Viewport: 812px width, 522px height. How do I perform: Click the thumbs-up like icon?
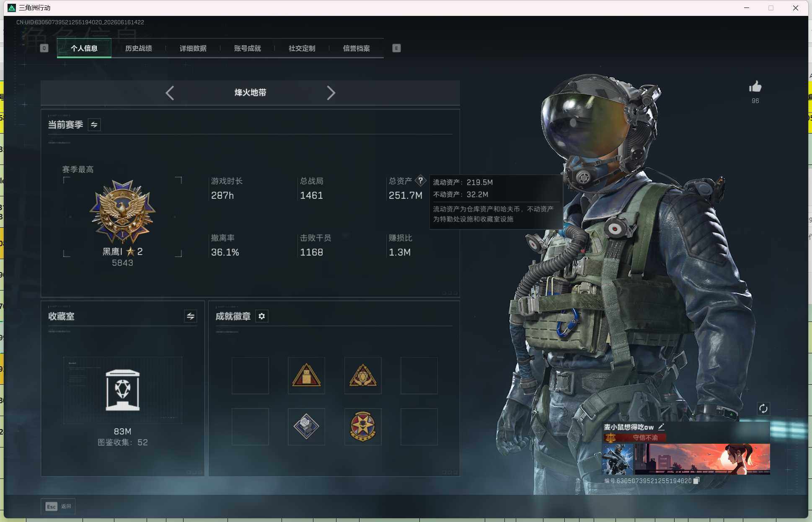(x=755, y=87)
